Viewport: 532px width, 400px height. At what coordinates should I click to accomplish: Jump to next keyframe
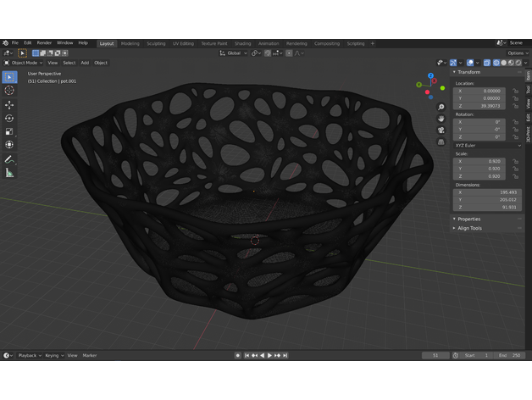(x=278, y=356)
